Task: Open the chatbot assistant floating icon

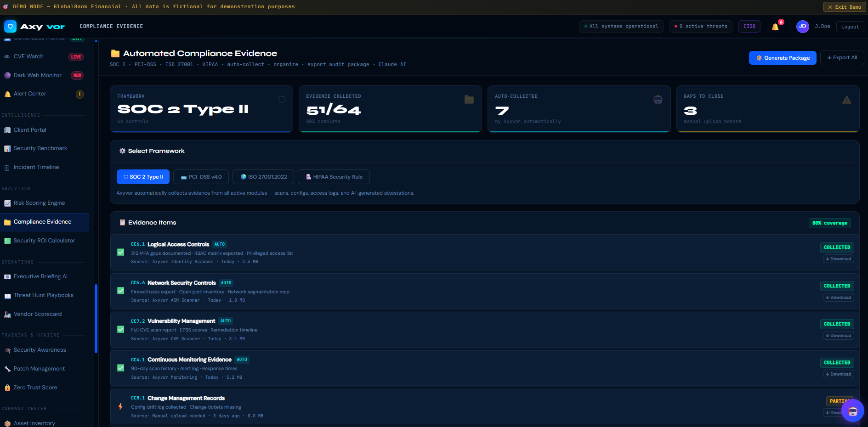Action: 853,410
